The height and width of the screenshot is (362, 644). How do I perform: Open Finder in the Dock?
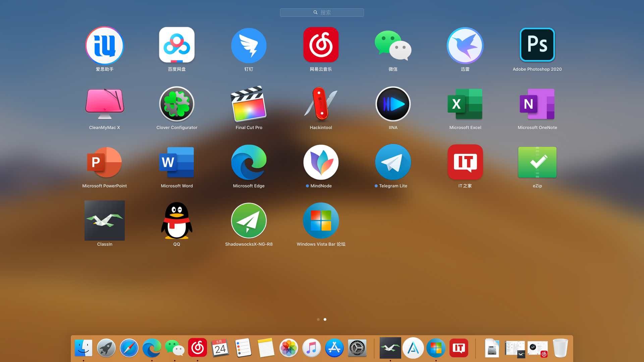pos(84,348)
